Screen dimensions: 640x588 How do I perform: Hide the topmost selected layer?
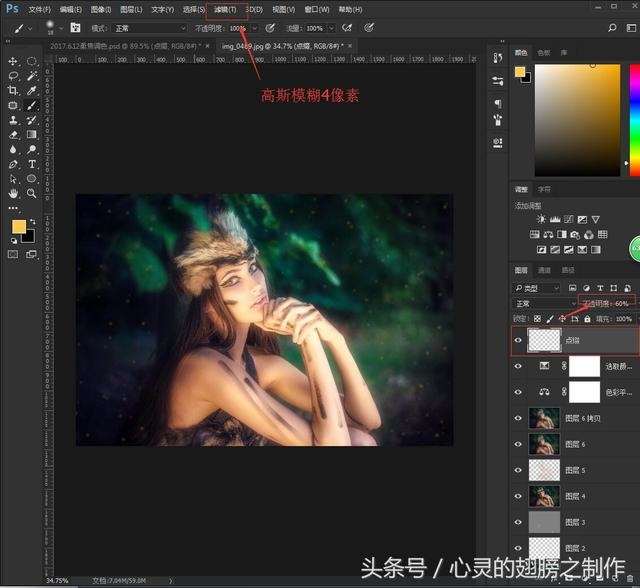(x=518, y=340)
